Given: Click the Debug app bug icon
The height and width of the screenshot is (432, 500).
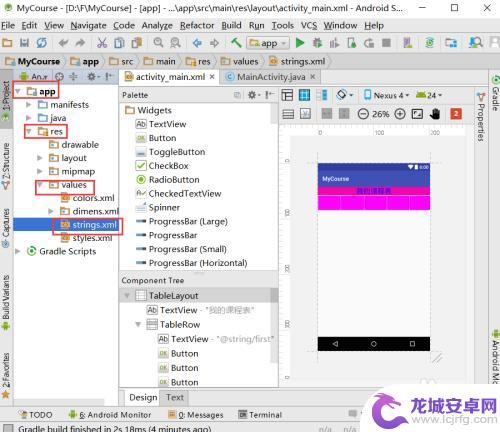Looking at the screenshot, I should 317,43.
